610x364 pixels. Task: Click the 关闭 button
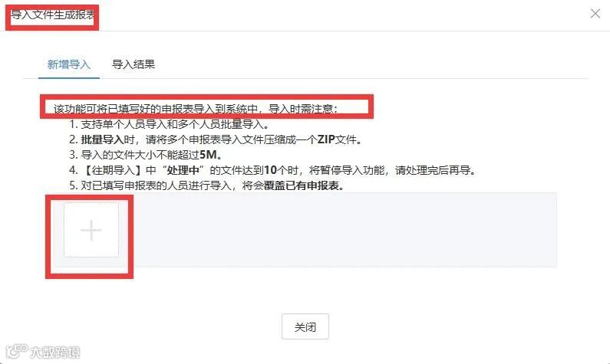point(305,326)
